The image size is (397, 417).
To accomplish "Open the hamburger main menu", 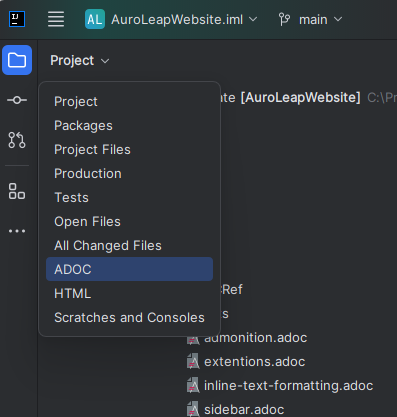I will [56, 19].
